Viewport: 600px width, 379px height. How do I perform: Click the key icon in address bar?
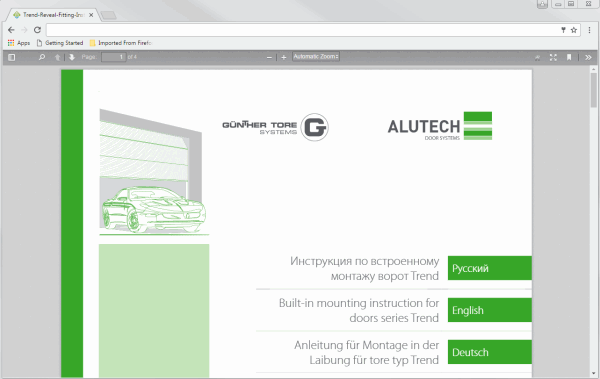563,30
